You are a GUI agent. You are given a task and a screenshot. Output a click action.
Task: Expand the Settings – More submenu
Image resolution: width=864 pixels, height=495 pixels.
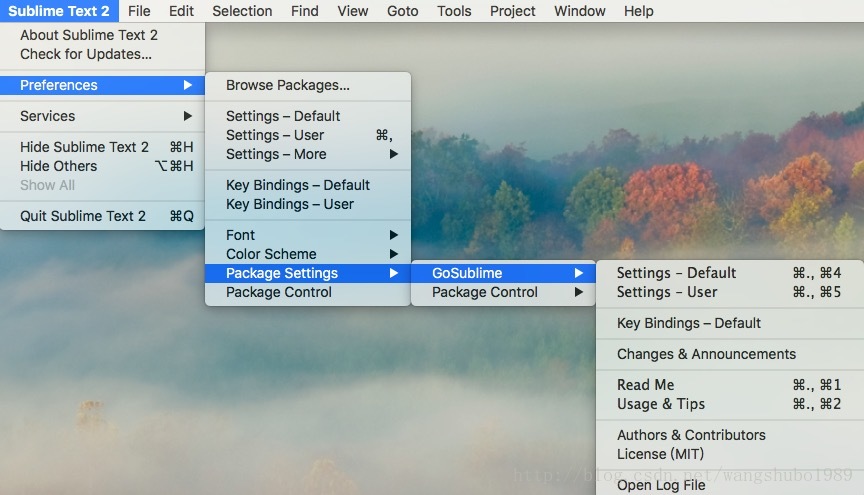pos(308,154)
